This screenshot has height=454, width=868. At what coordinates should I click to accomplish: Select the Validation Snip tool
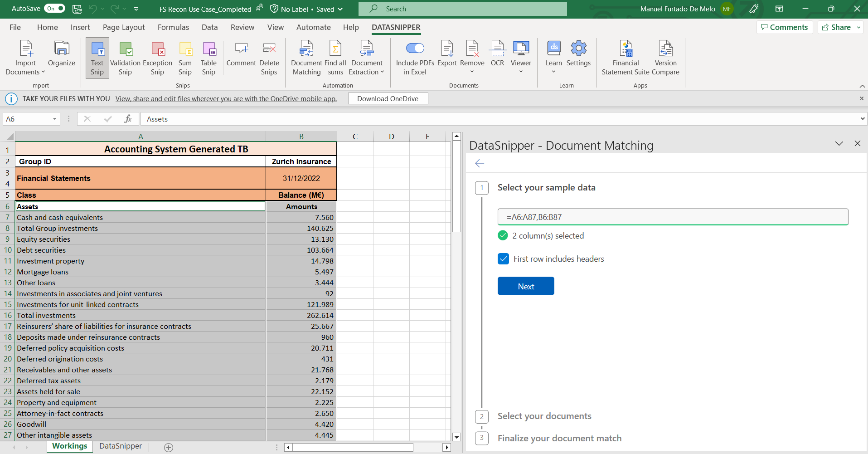(x=125, y=58)
